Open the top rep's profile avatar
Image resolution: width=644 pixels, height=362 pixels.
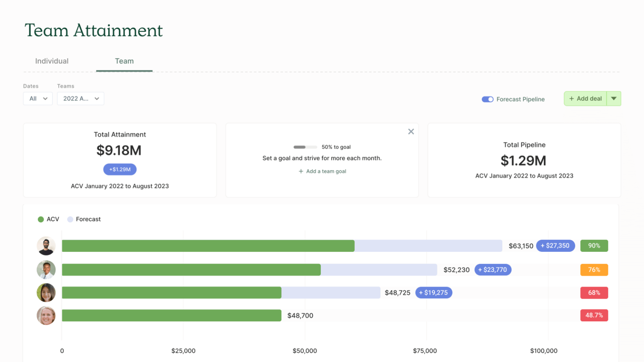tap(46, 246)
